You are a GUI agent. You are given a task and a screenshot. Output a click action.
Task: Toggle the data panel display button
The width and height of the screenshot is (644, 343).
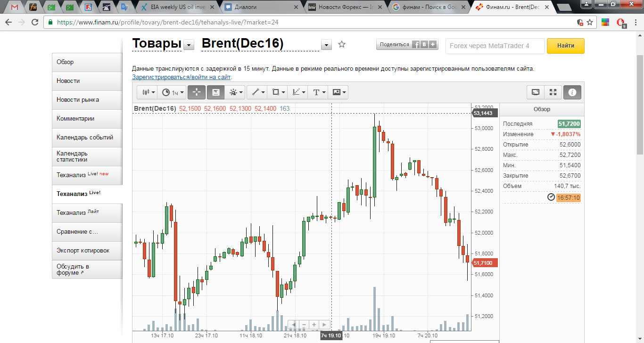pos(215,92)
